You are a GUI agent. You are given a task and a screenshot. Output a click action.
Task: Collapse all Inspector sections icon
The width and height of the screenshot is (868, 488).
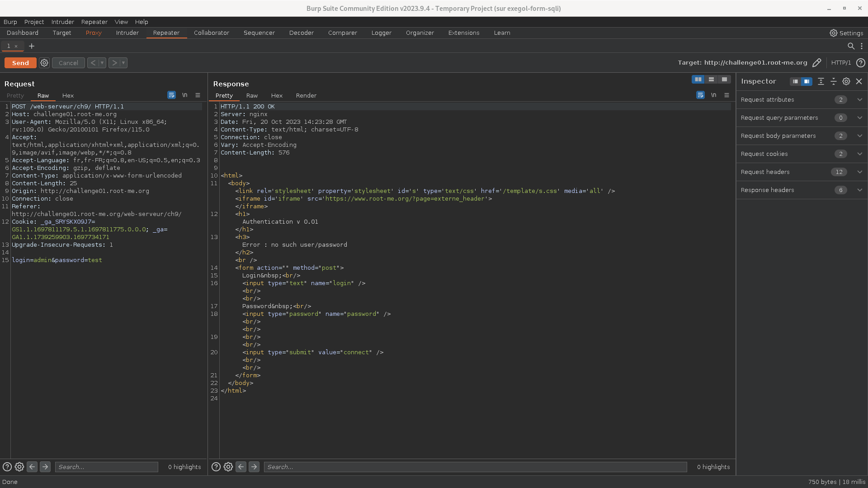834,81
